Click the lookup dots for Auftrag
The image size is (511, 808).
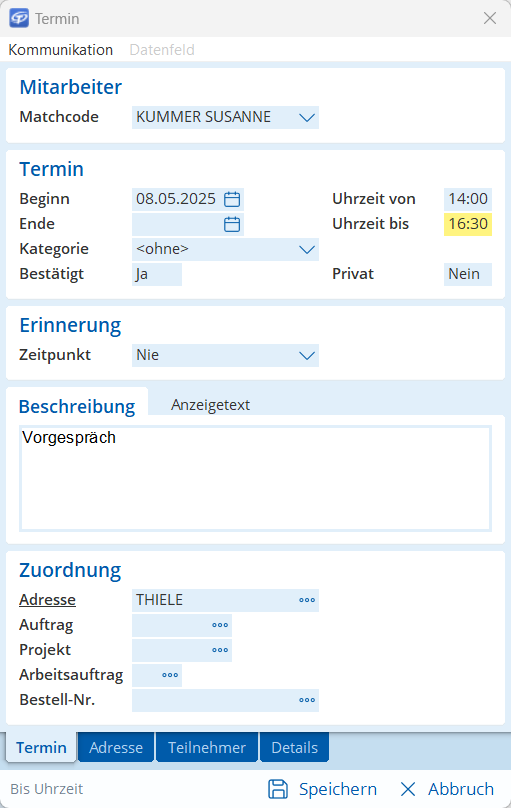point(220,625)
